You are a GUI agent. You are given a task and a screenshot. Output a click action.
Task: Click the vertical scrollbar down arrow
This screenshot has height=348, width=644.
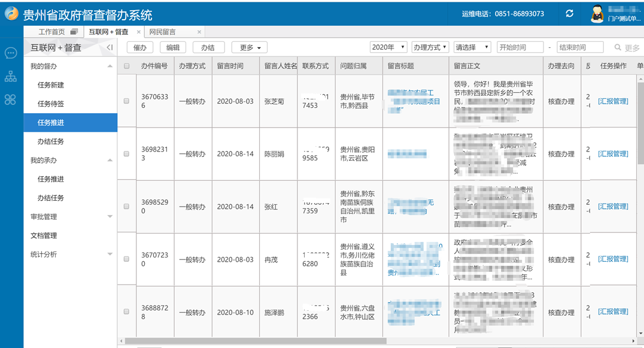click(641, 334)
